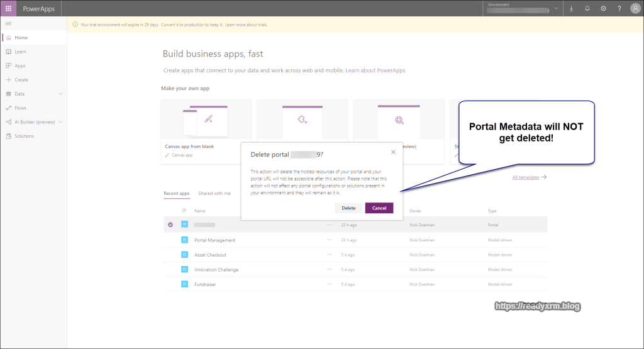Open All templates link

pyautogui.click(x=529, y=177)
